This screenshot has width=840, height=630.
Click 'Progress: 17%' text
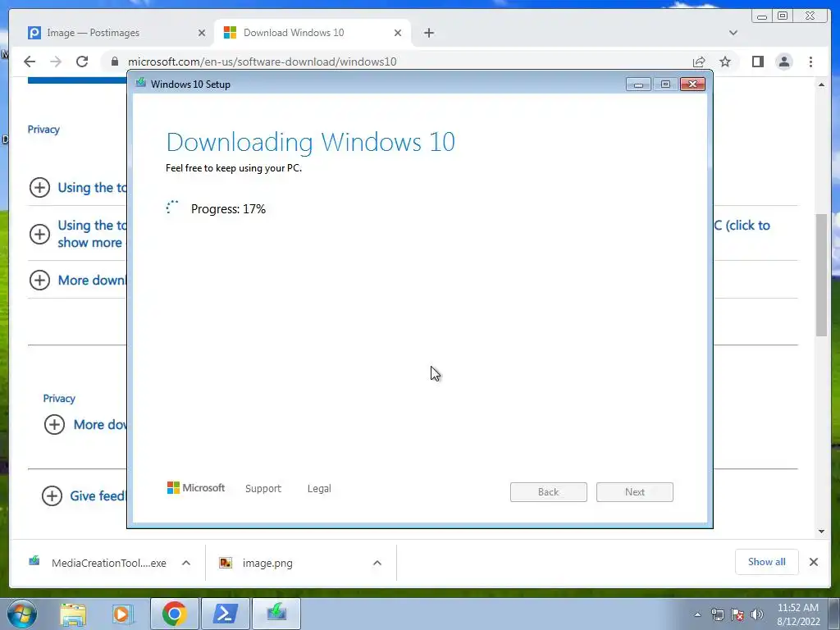tap(228, 209)
